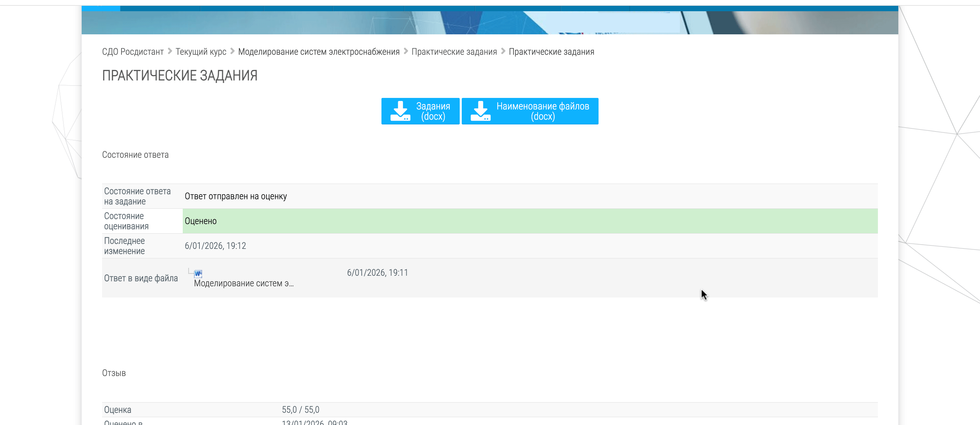Image resolution: width=980 pixels, height=425 pixels.
Task: Click chevron after Моделирование систем электроснабжения breadcrumb
Action: [x=406, y=51]
